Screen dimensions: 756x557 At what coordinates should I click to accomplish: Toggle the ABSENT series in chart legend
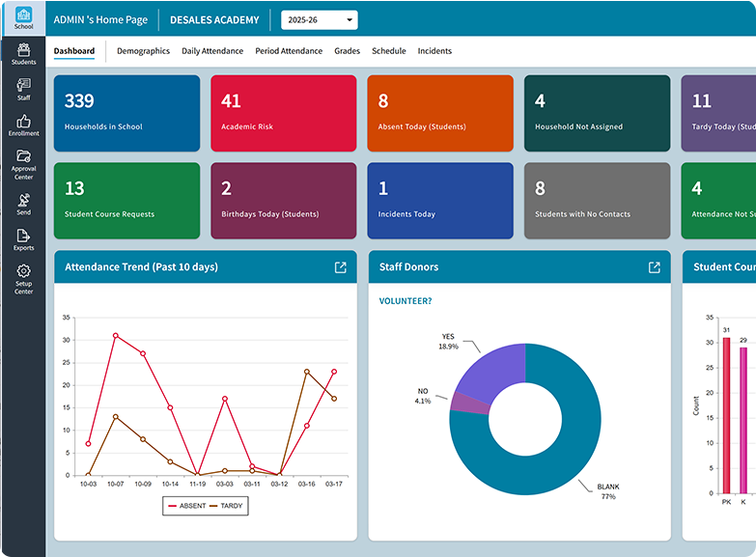point(187,506)
